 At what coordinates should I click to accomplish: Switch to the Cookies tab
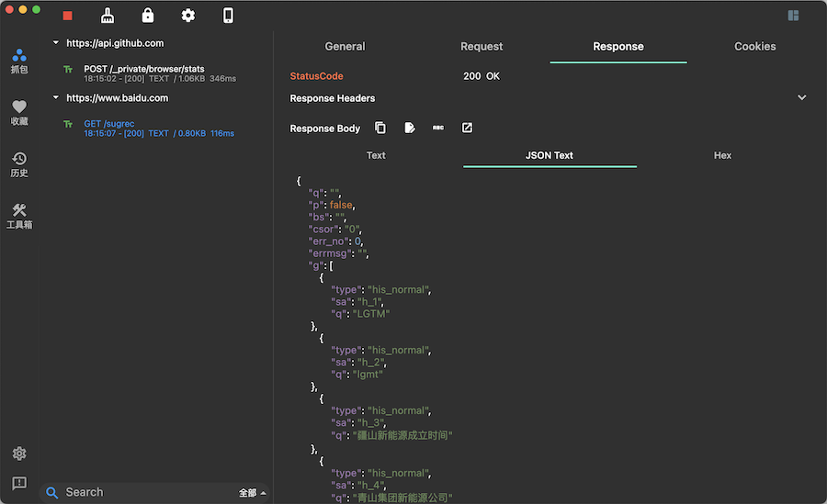pos(755,47)
